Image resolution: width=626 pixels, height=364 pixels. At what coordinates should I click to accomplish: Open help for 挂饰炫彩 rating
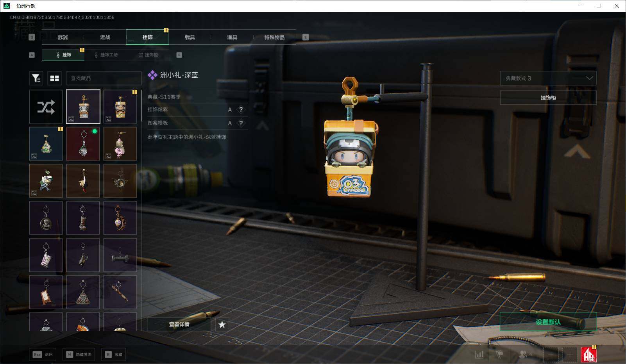(241, 110)
